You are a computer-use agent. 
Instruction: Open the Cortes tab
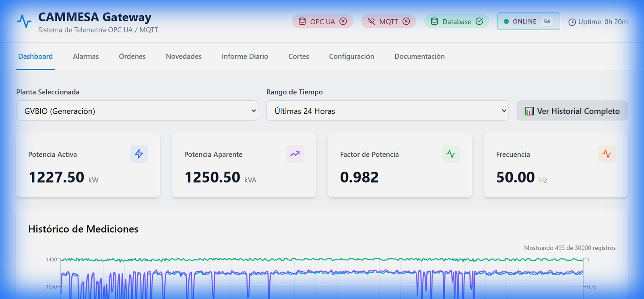tap(299, 56)
